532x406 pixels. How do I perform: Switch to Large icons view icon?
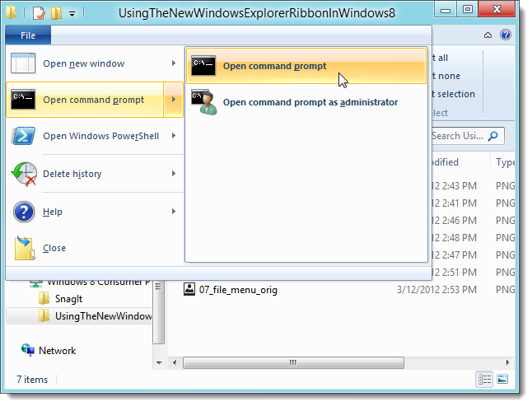(x=502, y=379)
